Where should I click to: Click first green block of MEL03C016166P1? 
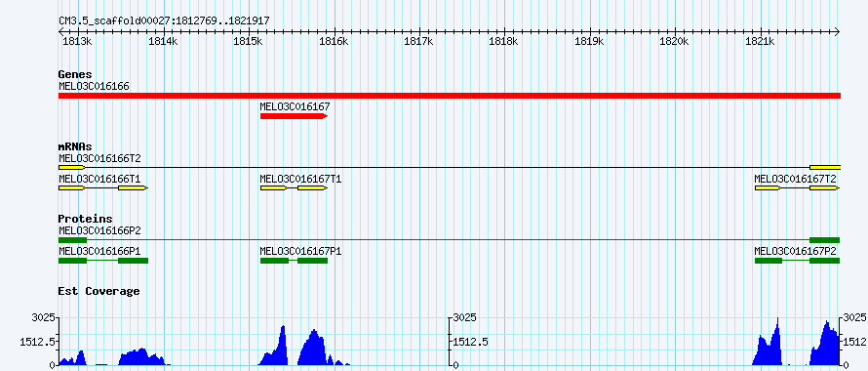click(72, 260)
